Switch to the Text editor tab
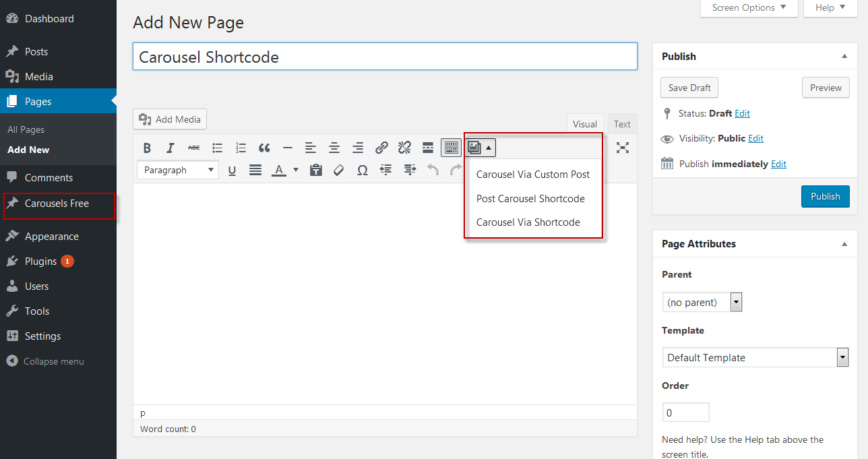This screenshot has width=868, height=459. point(622,124)
